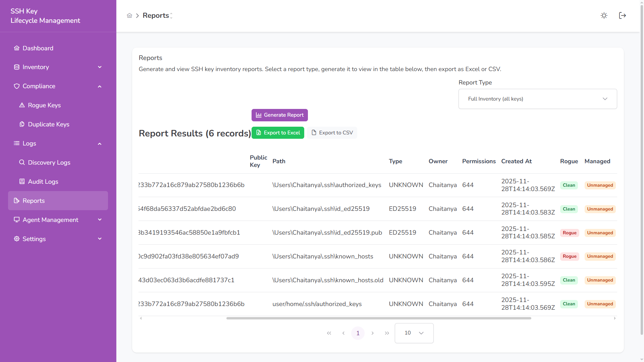
Task: Export the report results to CSV
Action: (x=332, y=132)
